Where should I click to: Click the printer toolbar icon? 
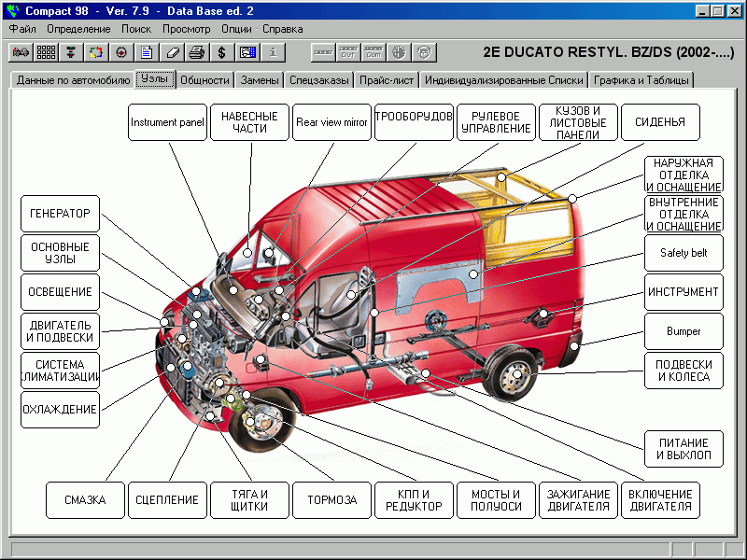coord(197,52)
